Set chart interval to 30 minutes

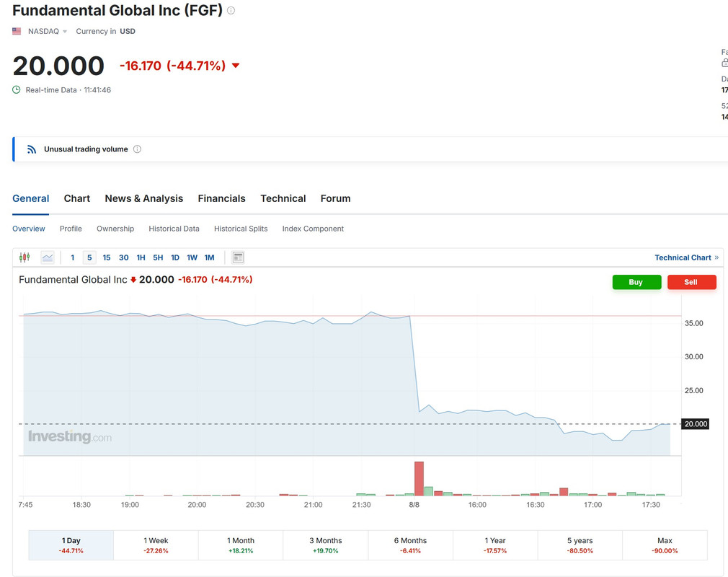123,257
